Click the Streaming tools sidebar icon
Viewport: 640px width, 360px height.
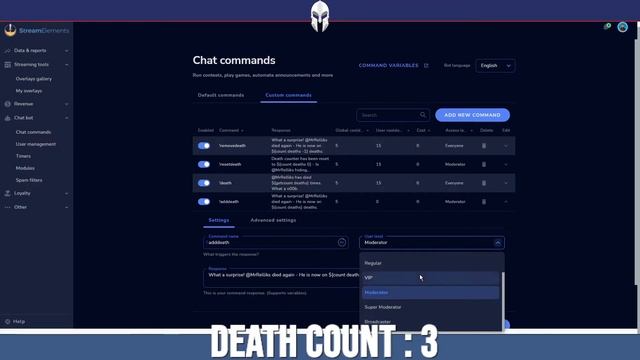(x=7, y=64)
